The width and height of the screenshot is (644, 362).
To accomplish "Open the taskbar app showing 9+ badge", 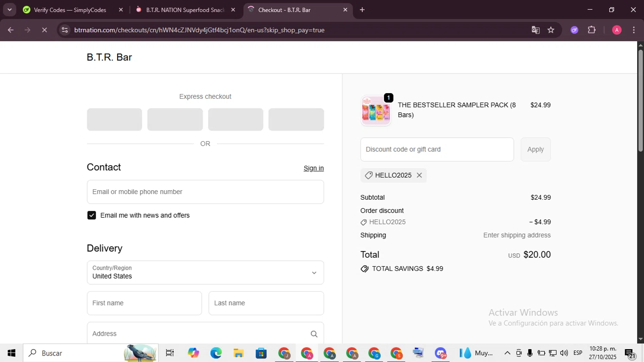I will point(441,353).
